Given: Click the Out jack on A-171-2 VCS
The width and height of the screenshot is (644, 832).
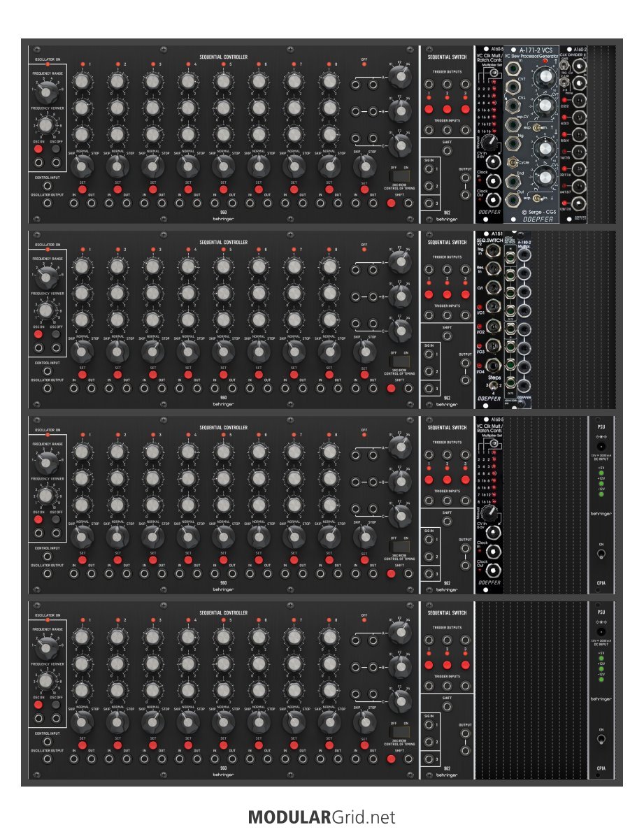Looking at the screenshot, I should [x=513, y=200].
